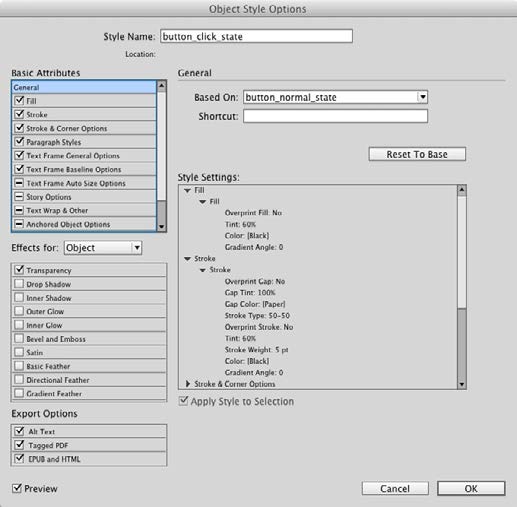Enable the Inner Glow effect
517x507 pixels.
click(19, 325)
